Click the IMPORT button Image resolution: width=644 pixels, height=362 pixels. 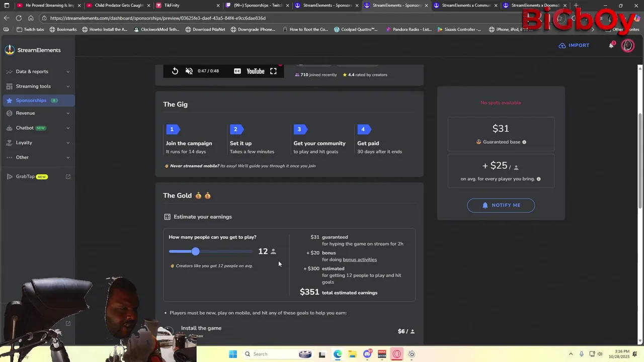pos(574,45)
